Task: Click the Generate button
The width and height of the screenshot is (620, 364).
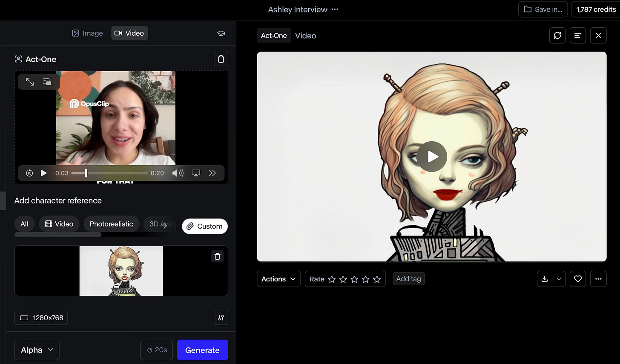Action: (x=202, y=350)
